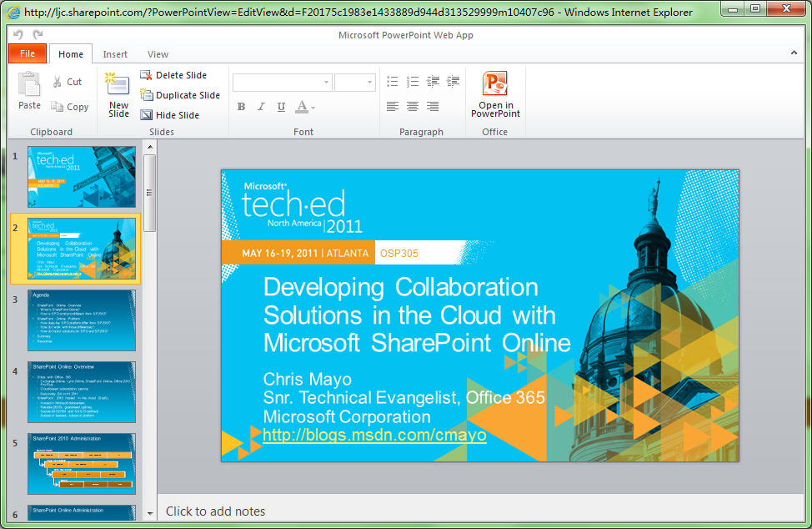
Task: Copy the selection with Copy
Action: pos(70,107)
